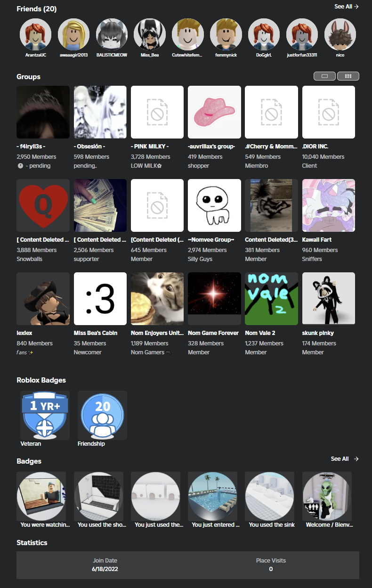The image size is (372, 588).
Task: Open the Kawaii Fart group
Action: point(329,220)
